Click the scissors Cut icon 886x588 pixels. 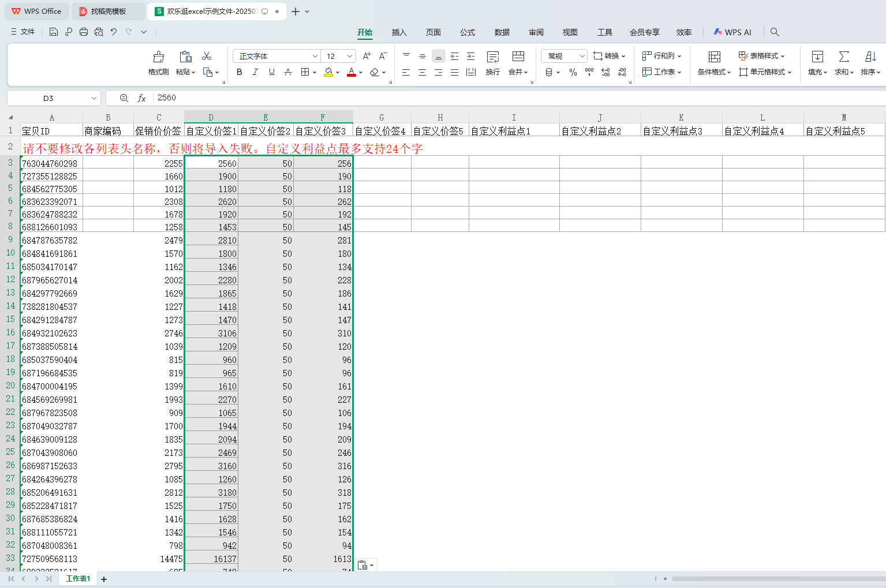coord(207,56)
